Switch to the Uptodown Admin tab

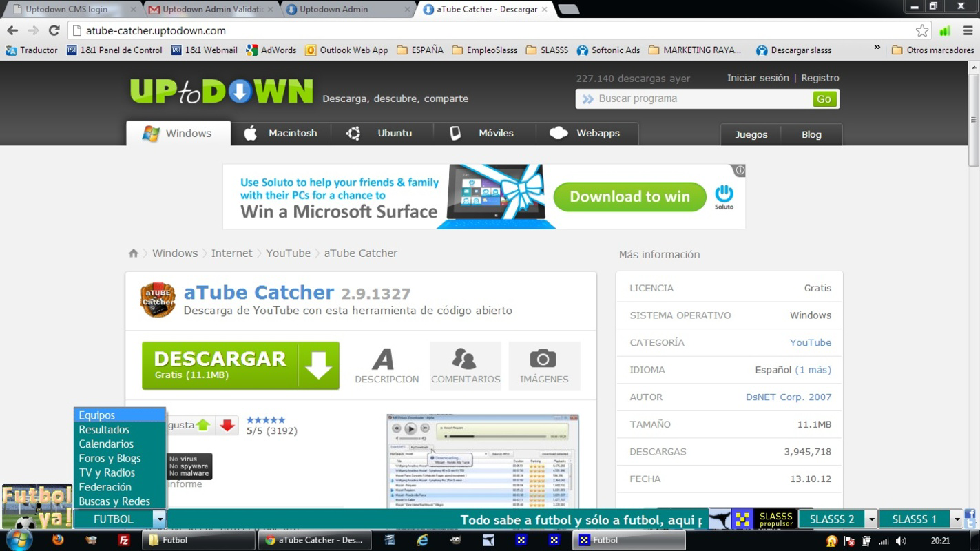click(x=348, y=9)
